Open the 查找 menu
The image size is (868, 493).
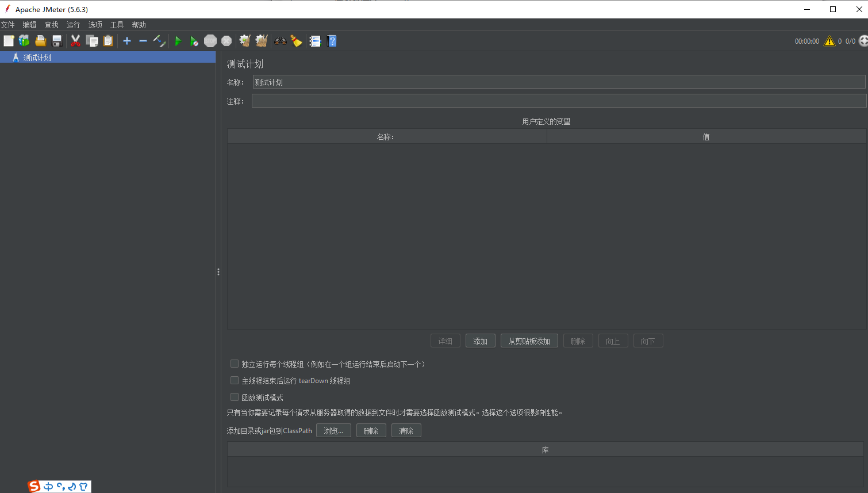[x=52, y=25]
